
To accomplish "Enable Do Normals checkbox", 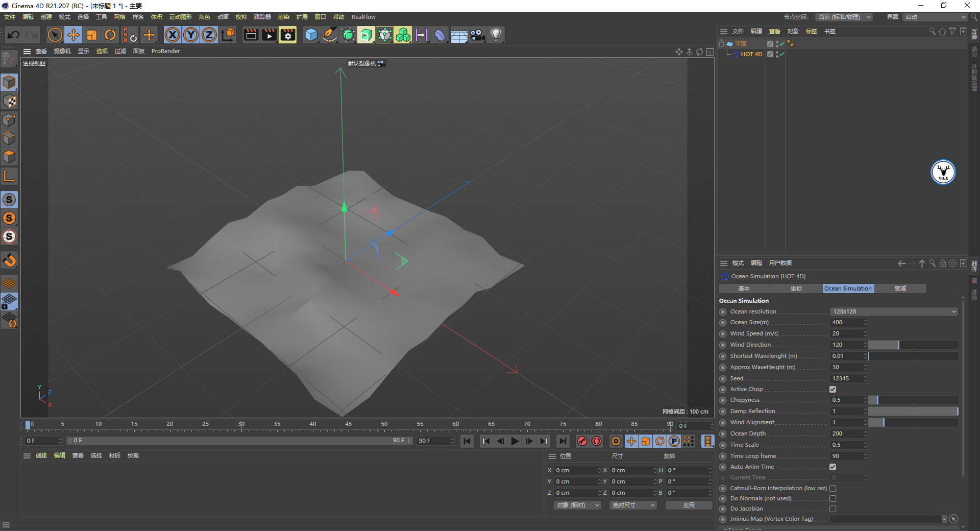I will [833, 498].
